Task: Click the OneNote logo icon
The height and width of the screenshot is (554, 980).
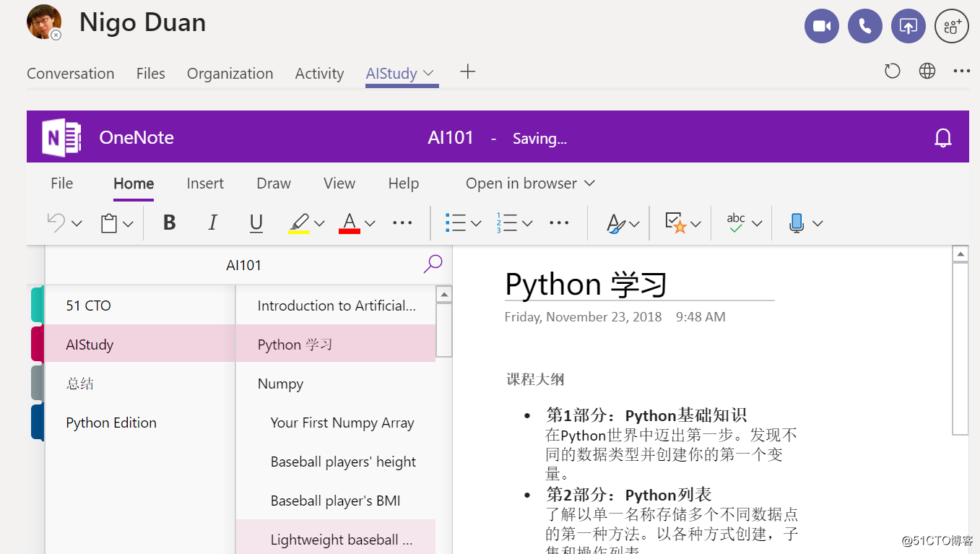Action: tap(61, 137)
